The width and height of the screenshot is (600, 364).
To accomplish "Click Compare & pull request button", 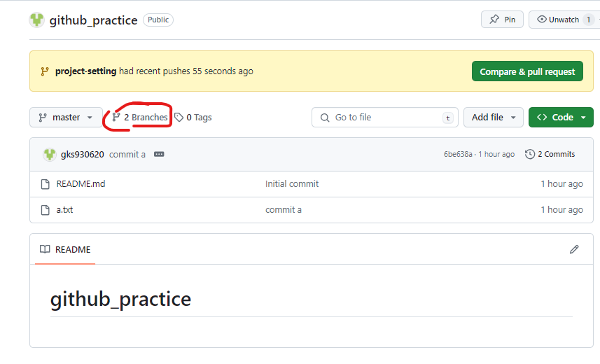I will [x=527, y=71].
